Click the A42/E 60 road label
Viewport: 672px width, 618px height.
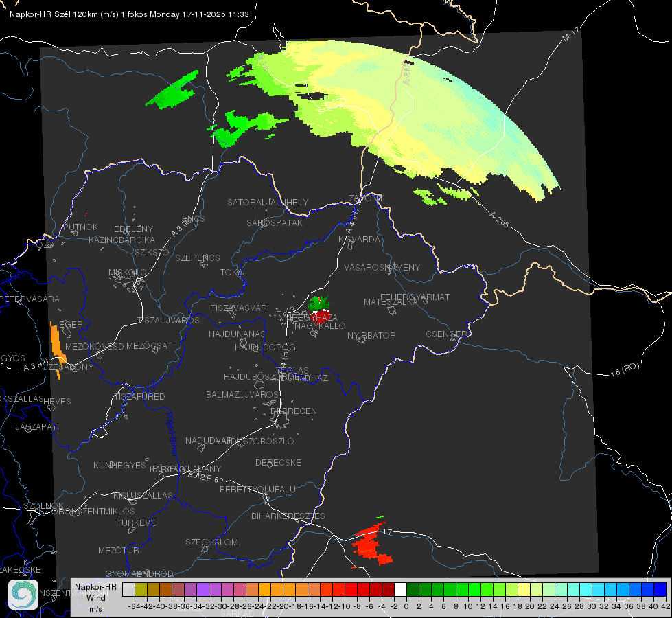coord(205,477)
